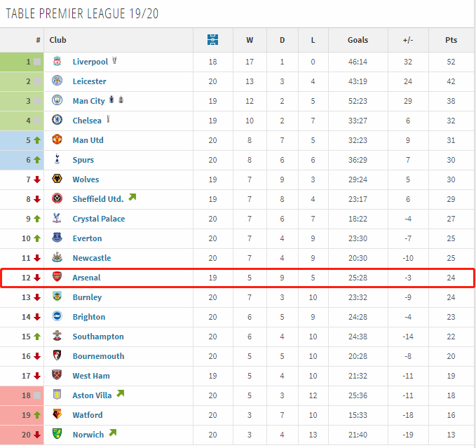
Task: Click the Liverpool club crest icon
Action: pos(57,62)
